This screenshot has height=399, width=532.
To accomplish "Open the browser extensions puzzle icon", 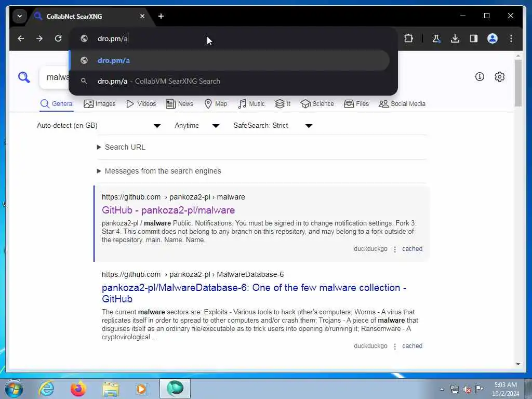I will pos(408,38).
